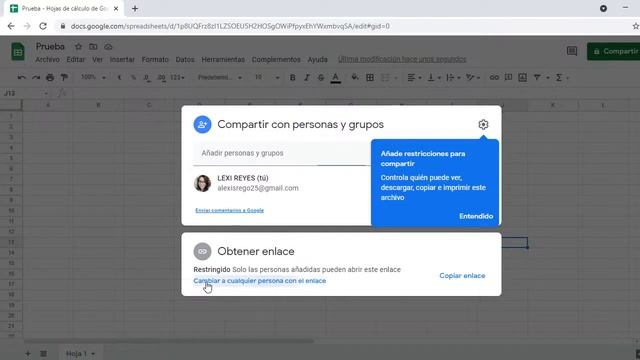Screen dimensions: 640x360
Task: Open the font size 10 dropdown
Action: point(267,78)
